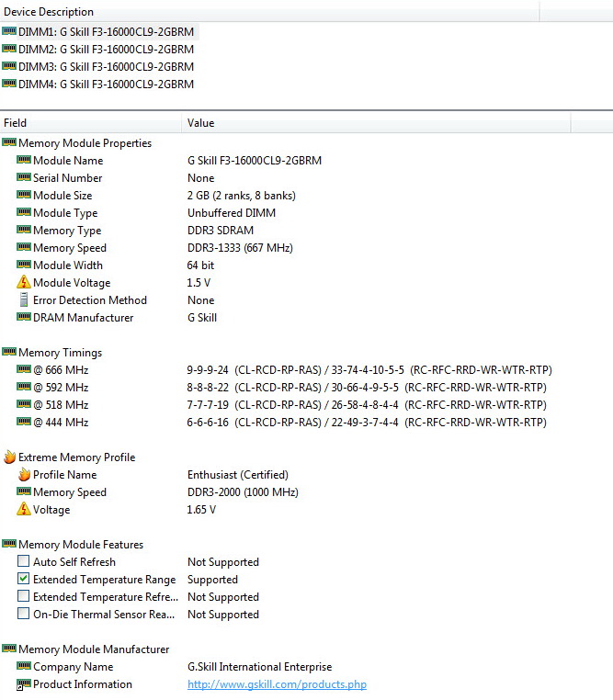Screen dimensions: 613x700
Task: Toggle the Auto Self Refresh checkbox
Action: [x=24, y=561]
